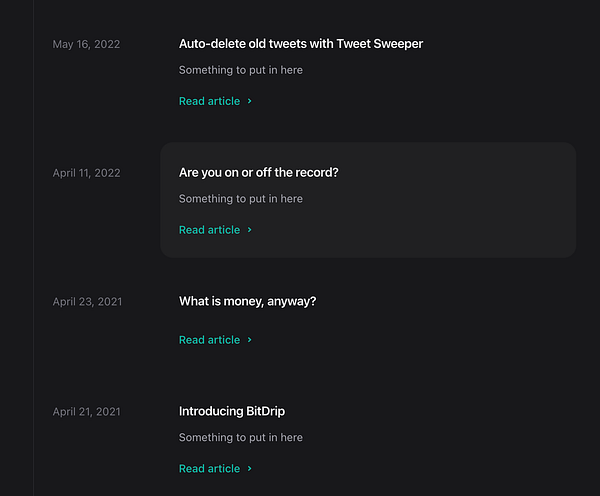Image resolution: width=600 pixels, height=496 pixels.
Task: Click the April 11, 2022 date label
Action: pos(86,173)
